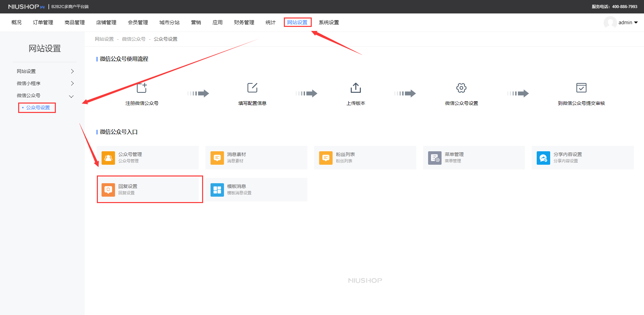
Task: Open 粉丝列表 via its orange icon
Action: [x=326, y=158]
